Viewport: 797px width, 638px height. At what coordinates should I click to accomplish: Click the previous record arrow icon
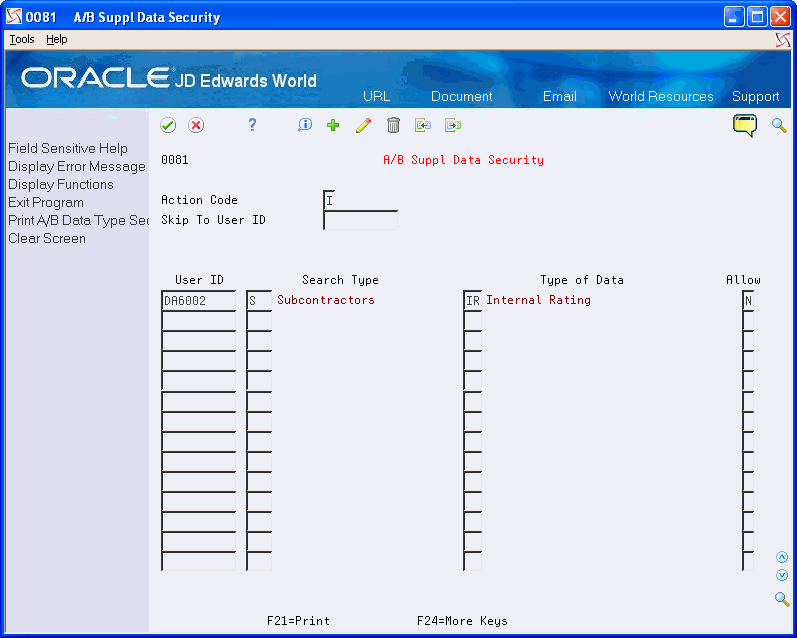tap(422, 125)
